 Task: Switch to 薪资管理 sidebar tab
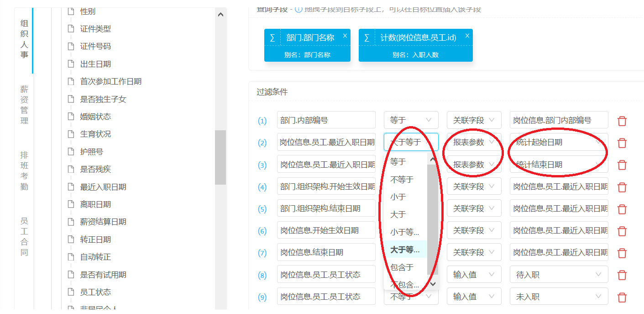click(24, 105)
